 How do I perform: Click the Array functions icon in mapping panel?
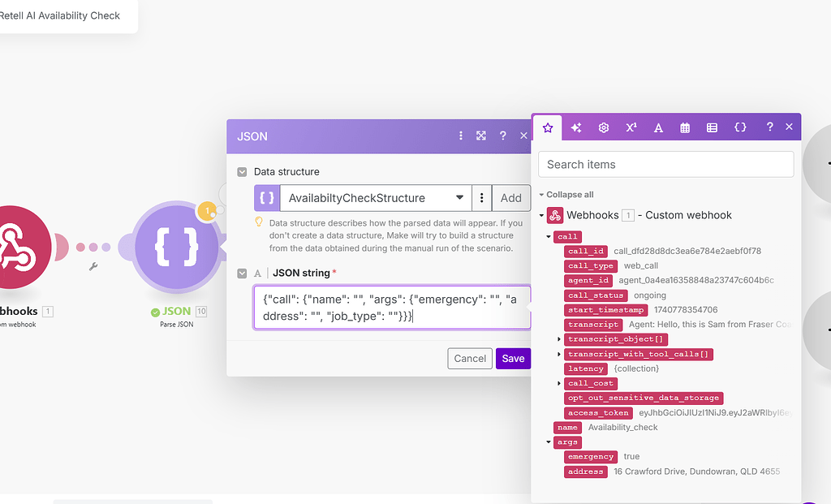click(712, 127)
